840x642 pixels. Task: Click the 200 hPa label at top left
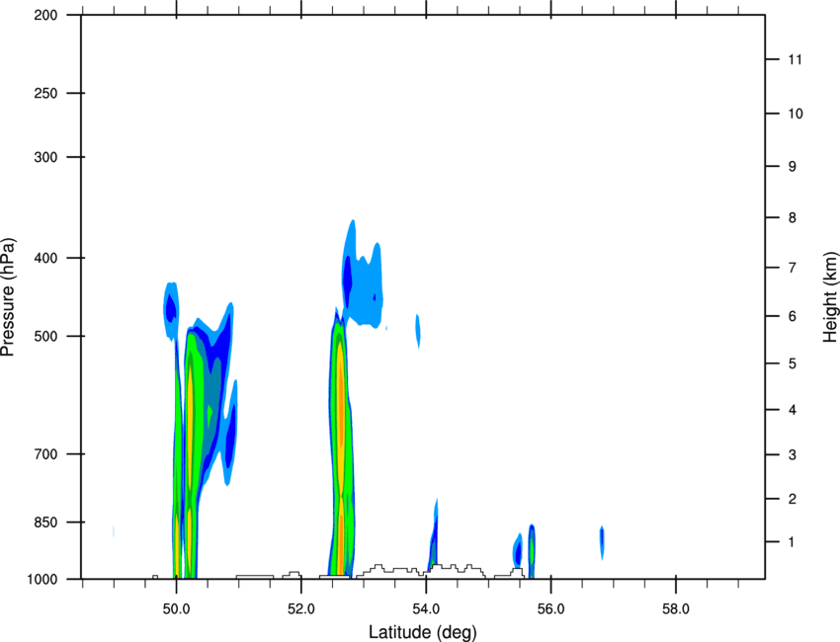45,15
